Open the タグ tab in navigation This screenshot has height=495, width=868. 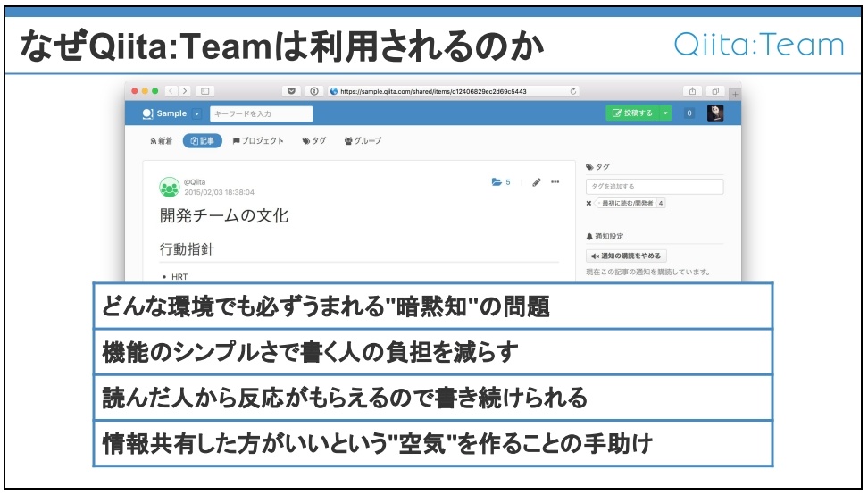coord(313,140)
